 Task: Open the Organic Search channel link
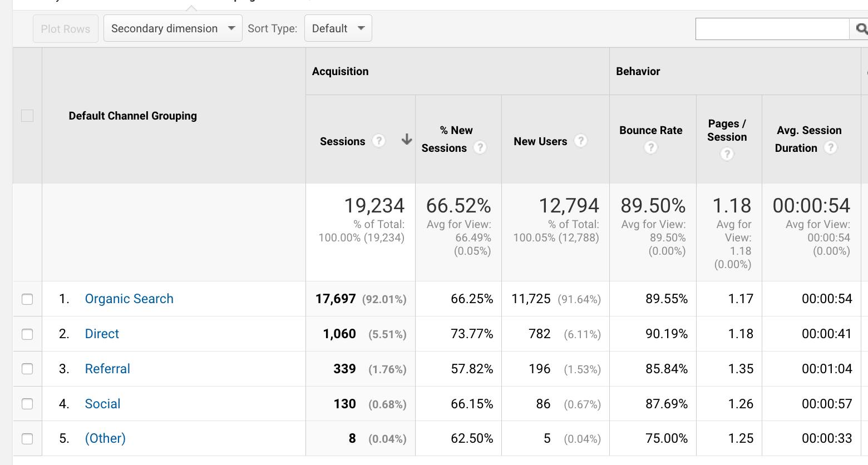click(x=129, y=299)
